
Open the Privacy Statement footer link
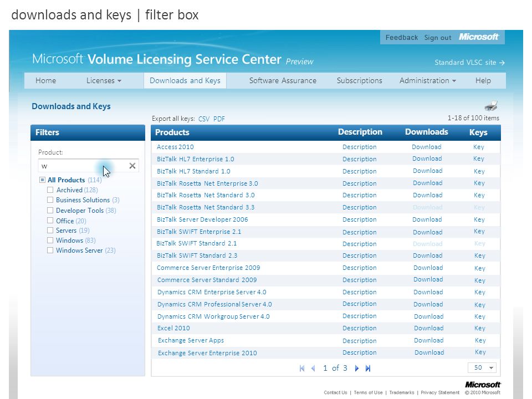click(440, 392)
